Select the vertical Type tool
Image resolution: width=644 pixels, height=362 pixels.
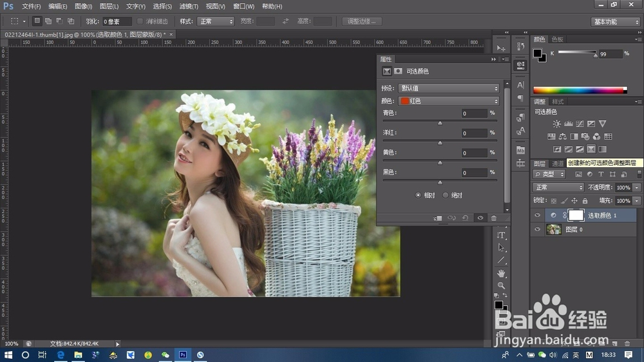click(x=502, y=235)
